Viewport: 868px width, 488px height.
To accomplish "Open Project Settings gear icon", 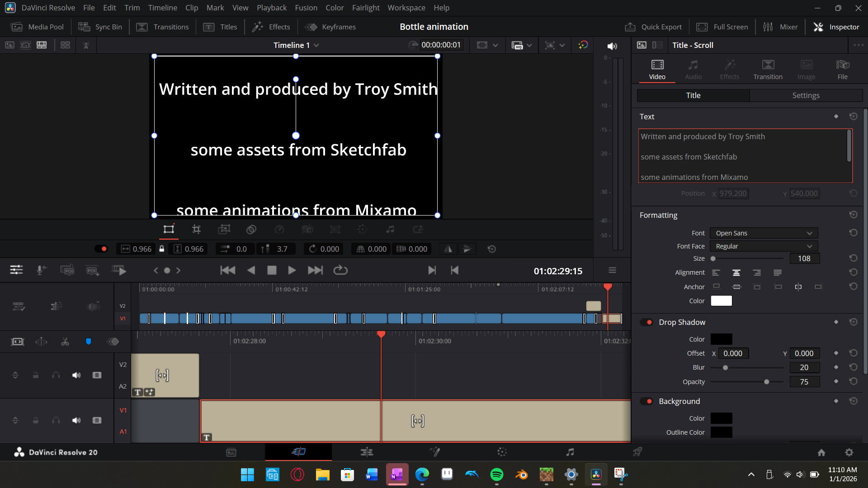I will (849, 452).
